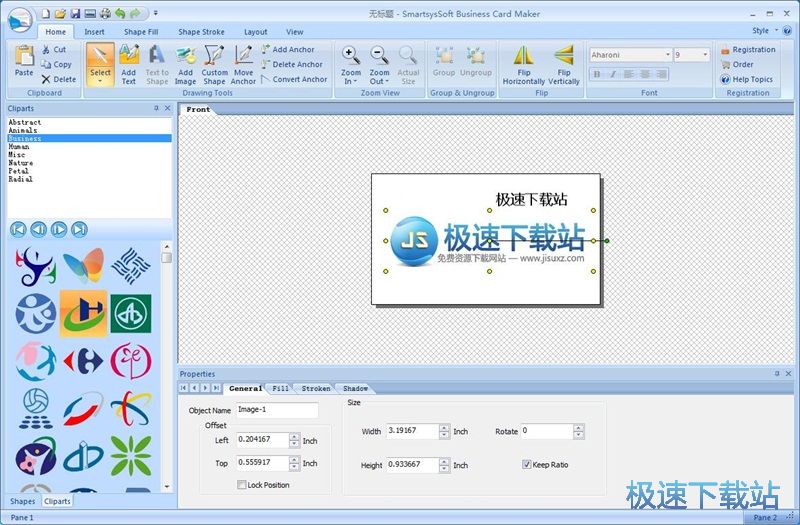Screen dimensions: 800x525
Task: Click the Width value field 3.19167
Action: [412, 432]
